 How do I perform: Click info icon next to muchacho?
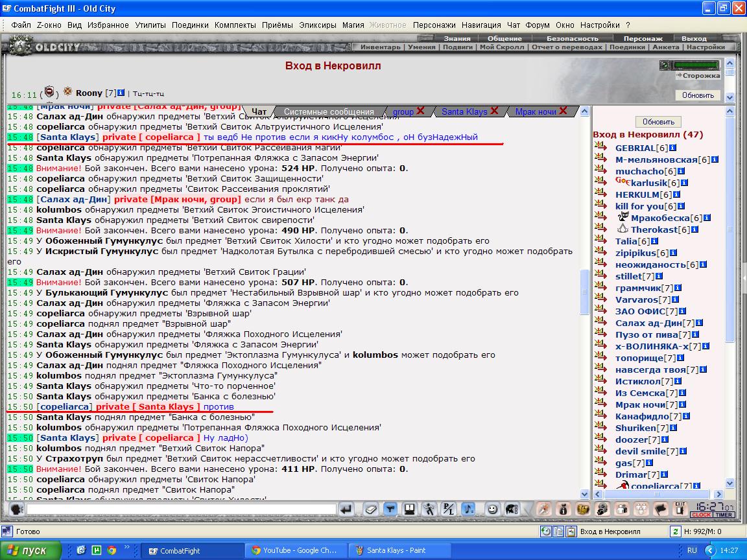(x=682, y=171)
